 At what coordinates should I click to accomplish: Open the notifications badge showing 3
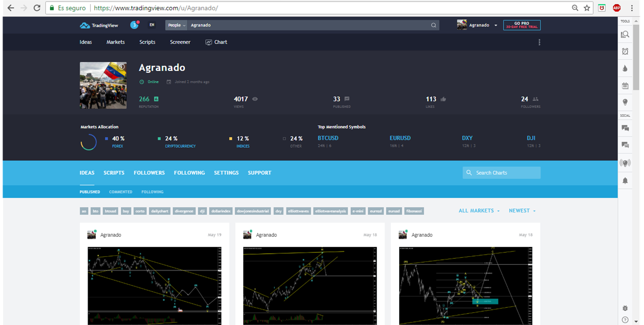tap(134, 25)
